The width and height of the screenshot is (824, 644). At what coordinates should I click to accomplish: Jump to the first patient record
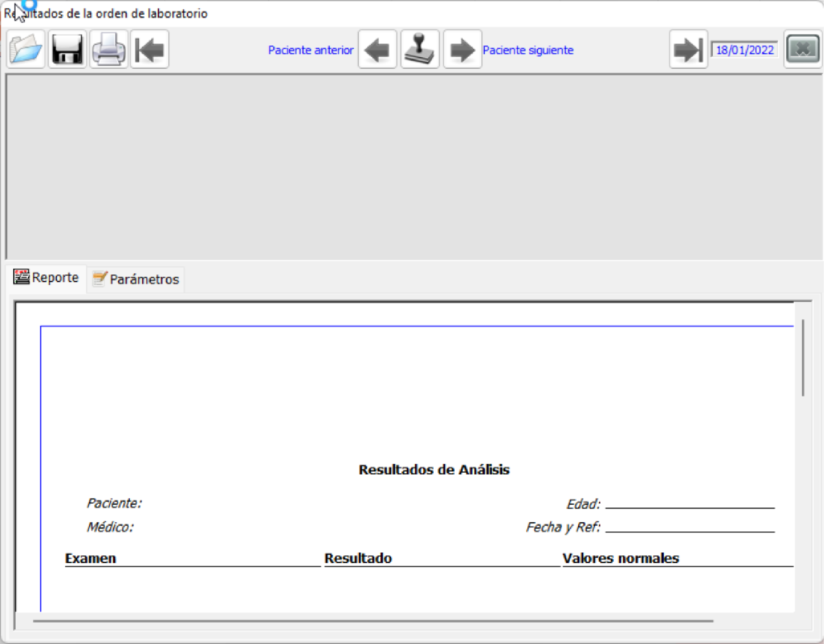click(x=150, y=49)
